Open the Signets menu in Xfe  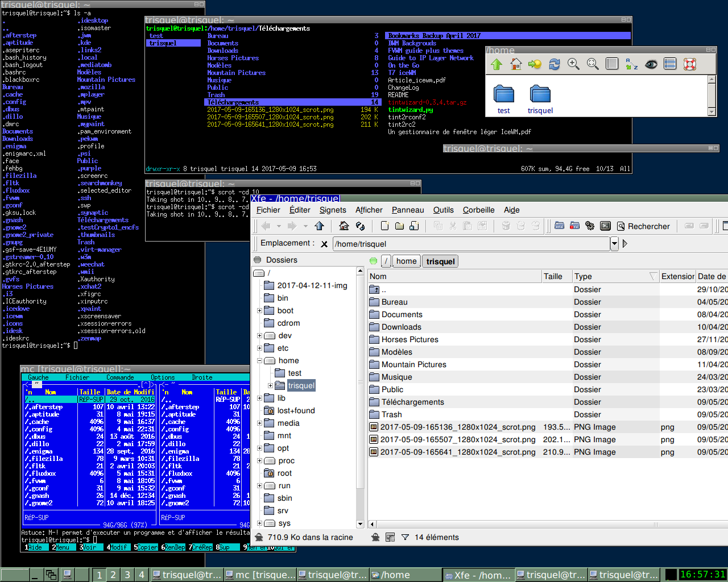[333, 210]
